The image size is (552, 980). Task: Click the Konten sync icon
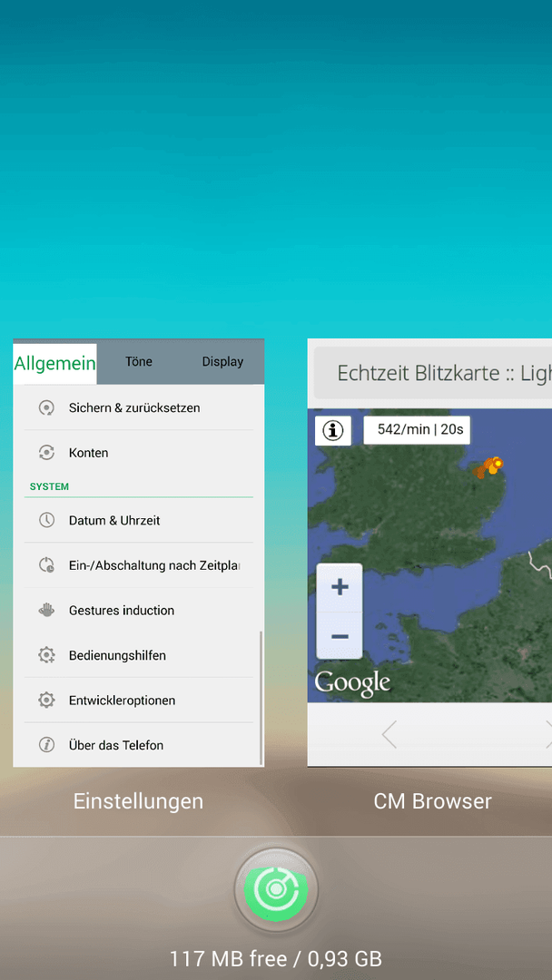click(x=46, y=453)
